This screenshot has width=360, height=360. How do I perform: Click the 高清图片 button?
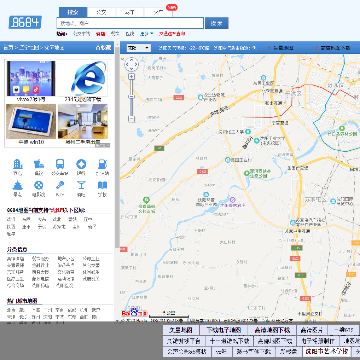[312, 330]
